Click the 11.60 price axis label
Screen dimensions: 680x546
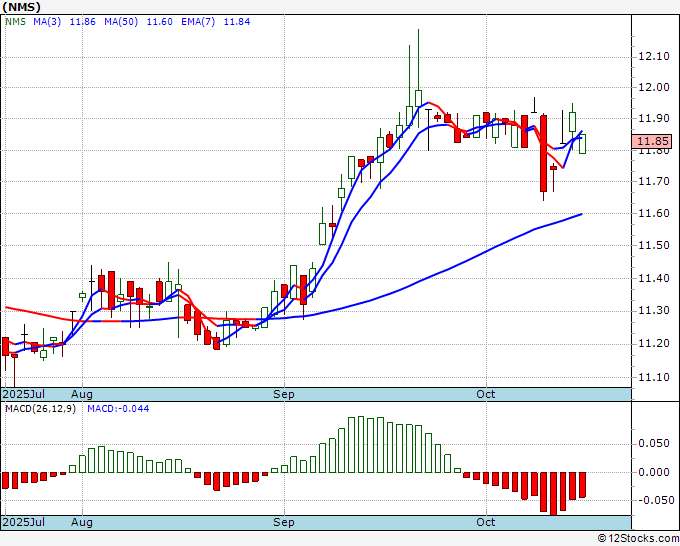(653, 214)
